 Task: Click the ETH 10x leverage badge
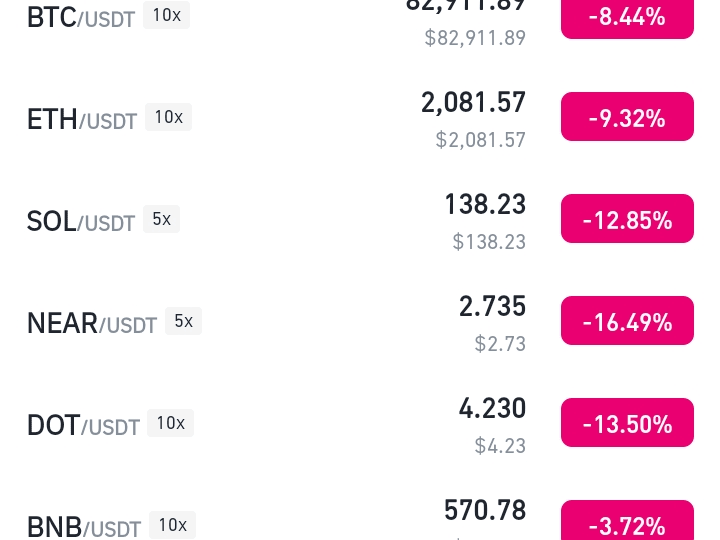click(x=169, y=117)
